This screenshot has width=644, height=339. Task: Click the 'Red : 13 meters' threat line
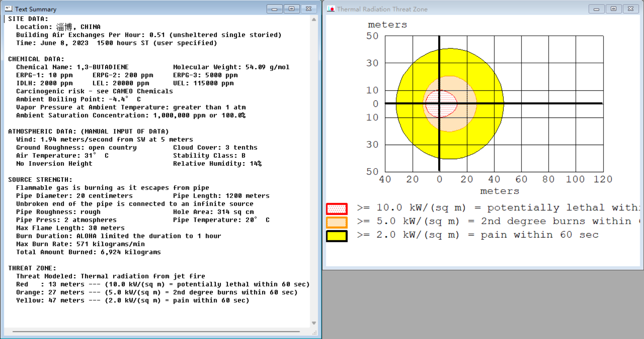[x=163, y=284]
